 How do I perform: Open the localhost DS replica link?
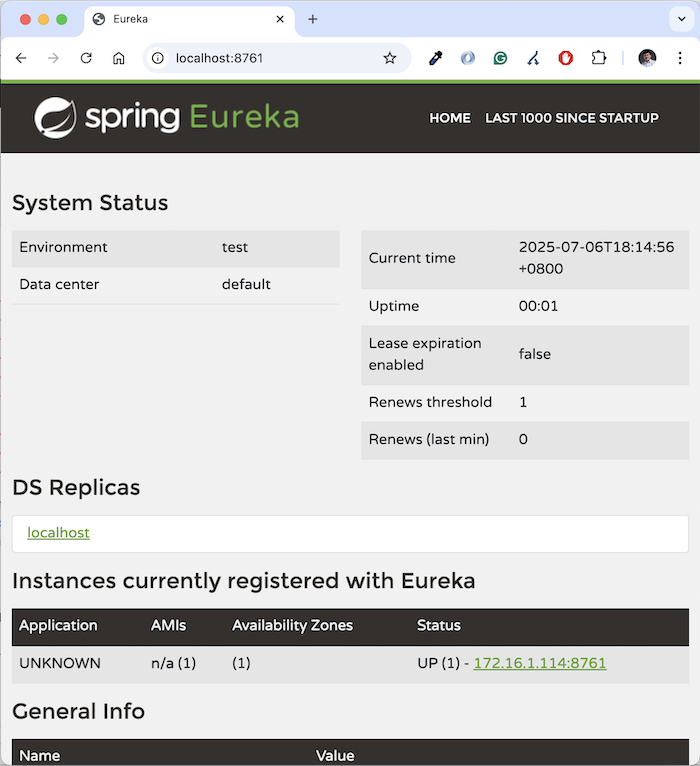[58, 533]
